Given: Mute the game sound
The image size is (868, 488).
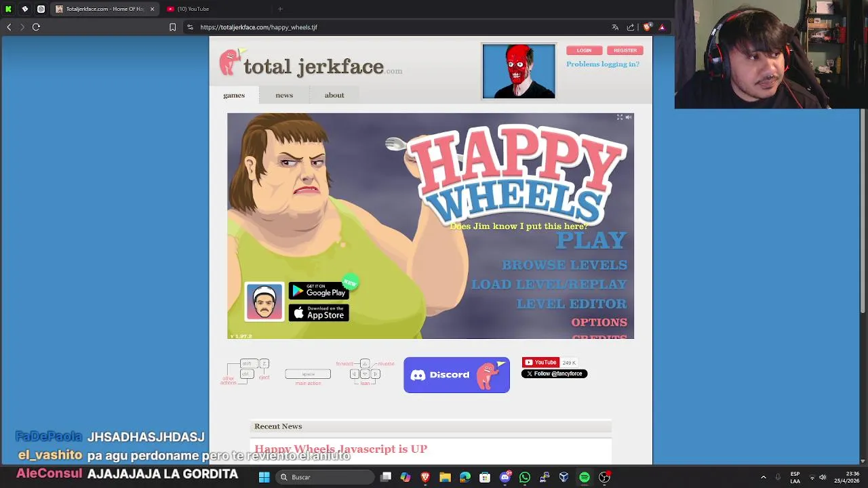Looking at the screenshot, I should coord(628,117).
